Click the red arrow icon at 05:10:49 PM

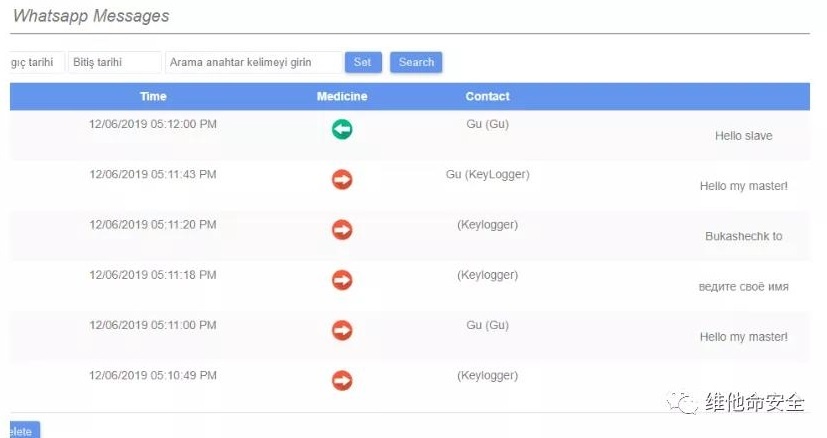pyautogui.click(x=342, y=381)
